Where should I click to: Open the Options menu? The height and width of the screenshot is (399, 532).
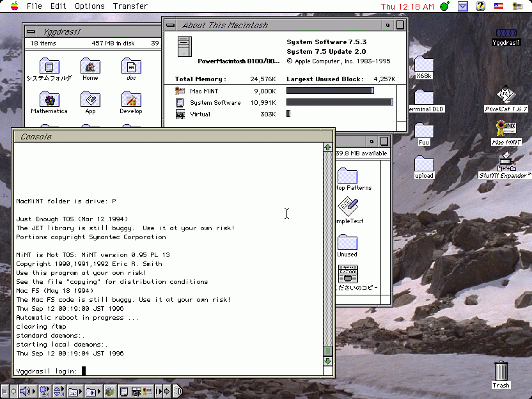point(90,6)
